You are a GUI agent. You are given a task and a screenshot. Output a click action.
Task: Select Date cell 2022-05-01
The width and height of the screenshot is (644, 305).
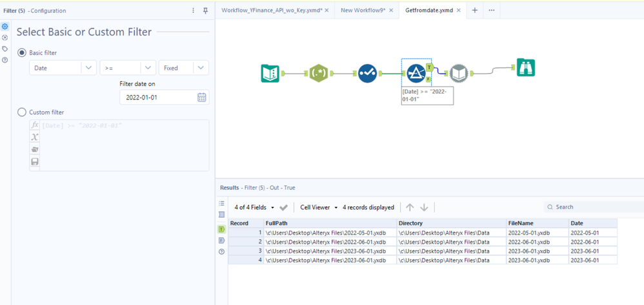[592, 232]
